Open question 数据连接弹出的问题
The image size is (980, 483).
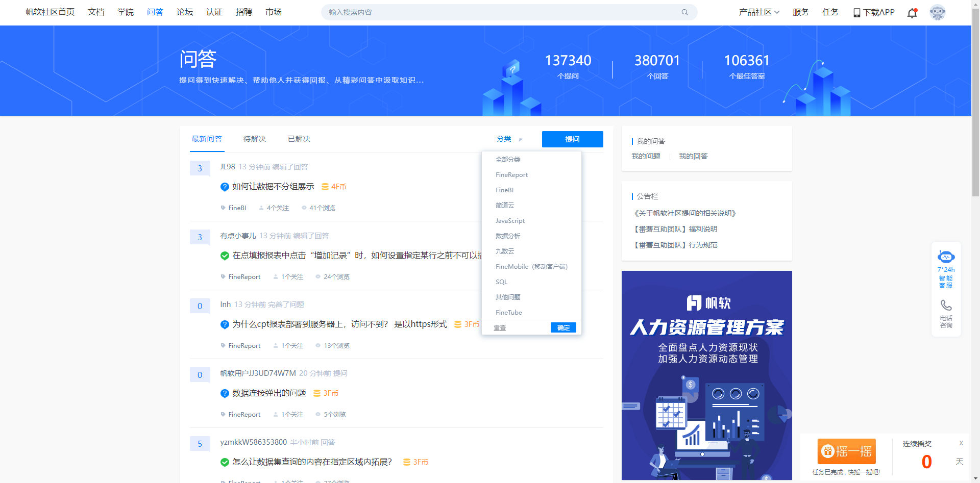(x=269, y=393)
